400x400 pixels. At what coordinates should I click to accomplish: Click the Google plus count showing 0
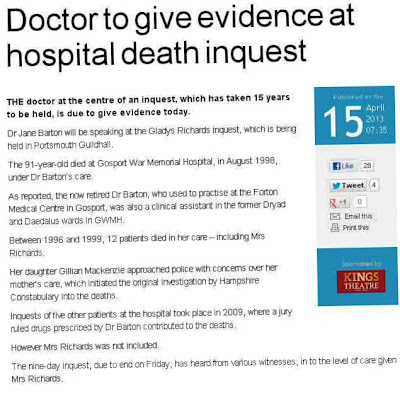click(359, 201)
